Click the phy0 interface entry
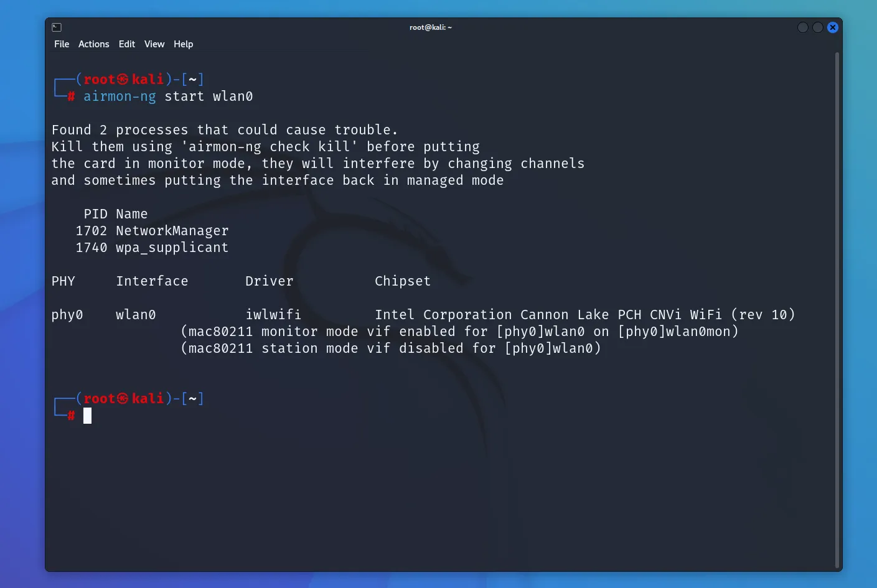Screen dimensions: 877x588 pyautogui.click(x=67, y=314)
